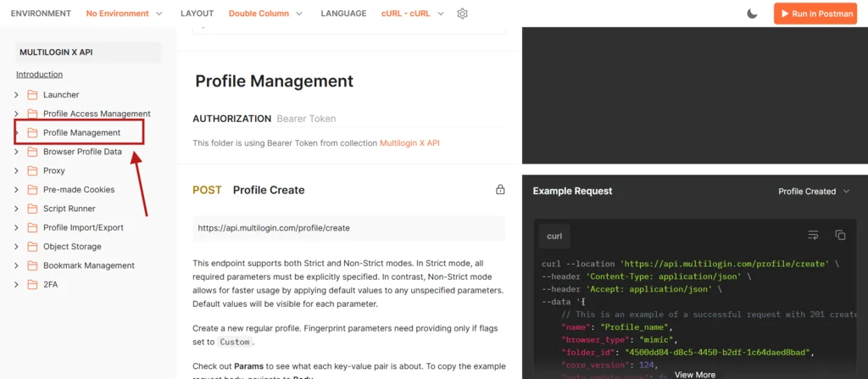Expand the Bookmark Management chevron
This screenshot has height=379, width=868.
tap(17, 265)
